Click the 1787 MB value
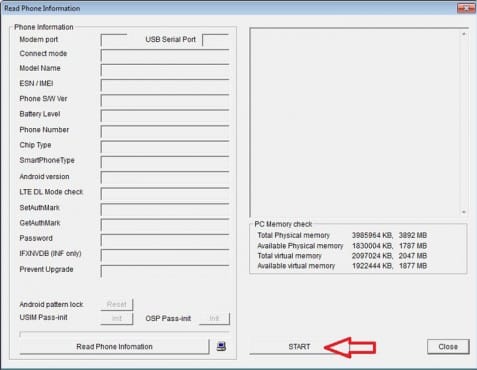Screen dimensions: 477x370 (x=413, y=246)
